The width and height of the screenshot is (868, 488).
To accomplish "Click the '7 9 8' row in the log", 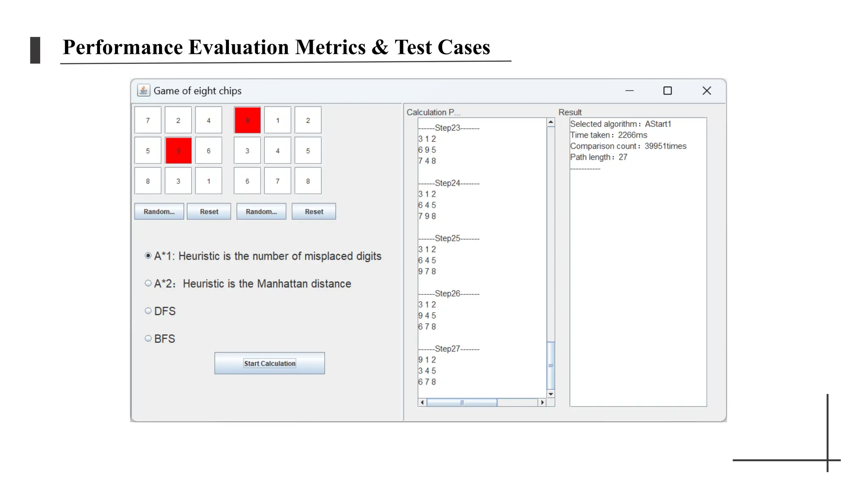I will [x=427, y=216].
